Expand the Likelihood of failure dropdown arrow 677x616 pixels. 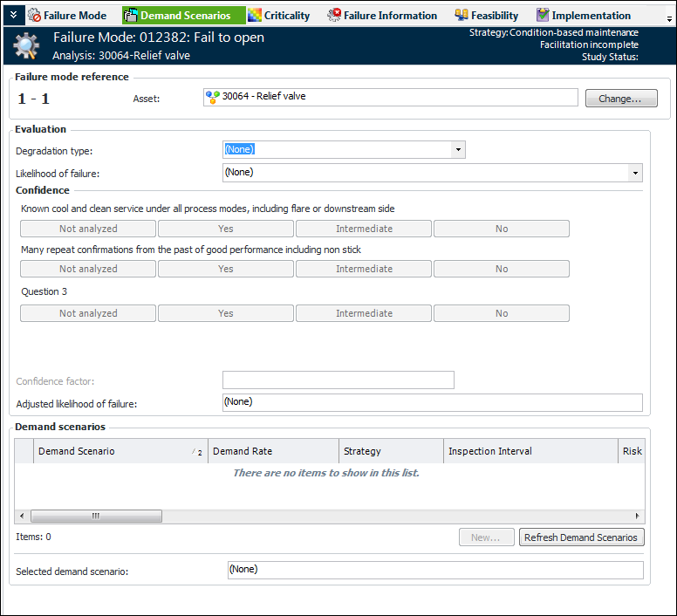pos(635,173)
